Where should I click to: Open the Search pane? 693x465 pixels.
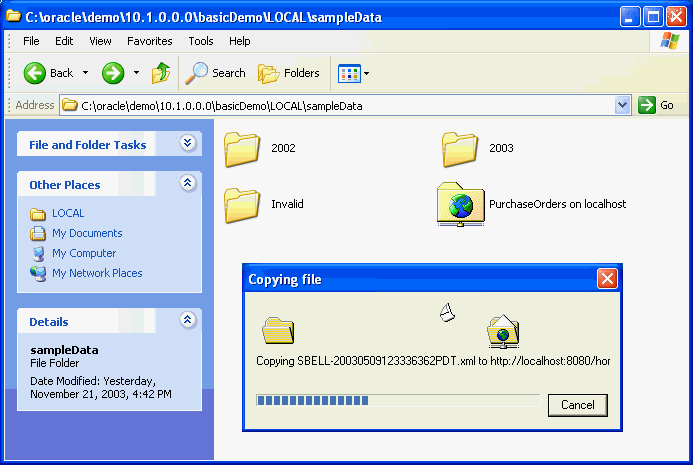216,73
